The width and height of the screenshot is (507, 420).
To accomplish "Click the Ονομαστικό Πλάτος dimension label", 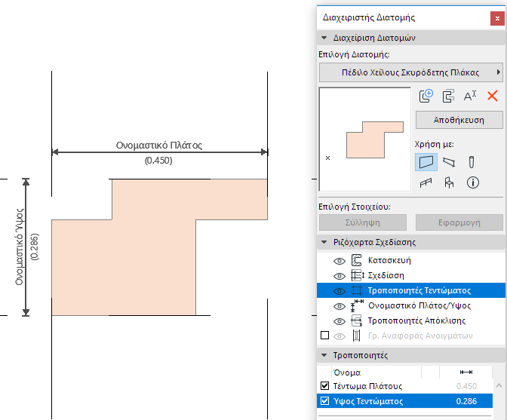I will pos(159,146).
